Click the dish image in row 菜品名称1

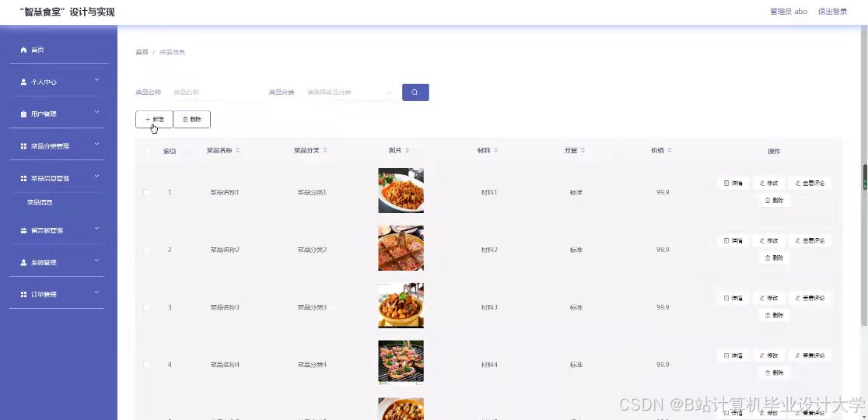click(x=401, y=191)
